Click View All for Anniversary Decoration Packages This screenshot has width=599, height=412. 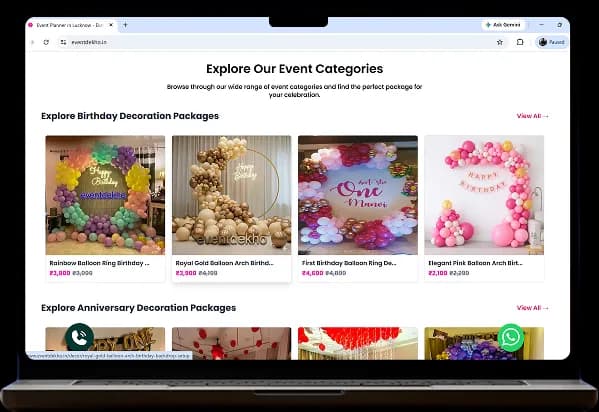tap(533, 308)
